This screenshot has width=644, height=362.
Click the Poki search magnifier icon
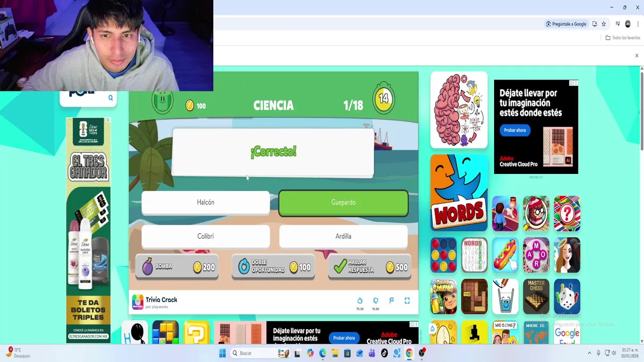click(111, 98)
